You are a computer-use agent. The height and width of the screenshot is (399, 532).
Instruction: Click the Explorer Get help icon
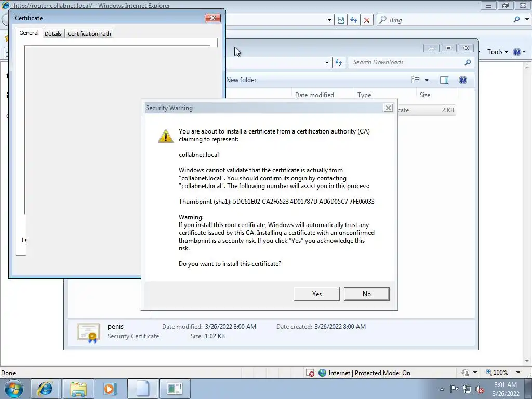click(x=463, y=80)
